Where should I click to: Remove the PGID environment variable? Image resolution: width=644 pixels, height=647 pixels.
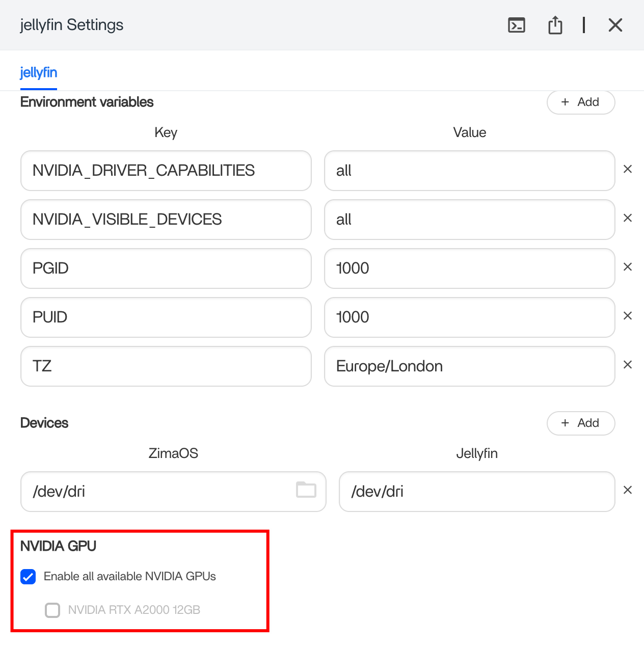pyautogui.click(x=628, y=267)
